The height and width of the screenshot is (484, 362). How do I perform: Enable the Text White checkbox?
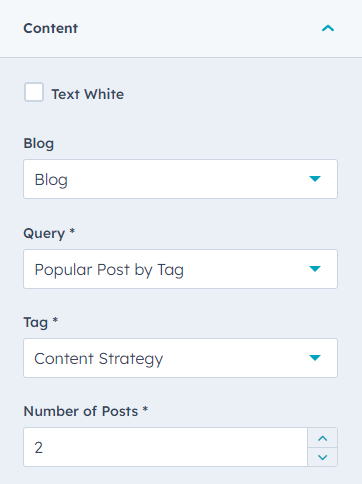(x=34, y=92)
